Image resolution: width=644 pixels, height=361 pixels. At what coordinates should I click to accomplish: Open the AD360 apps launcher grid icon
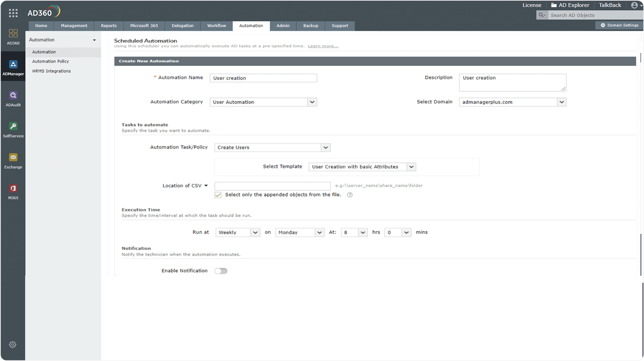point(13,13)
